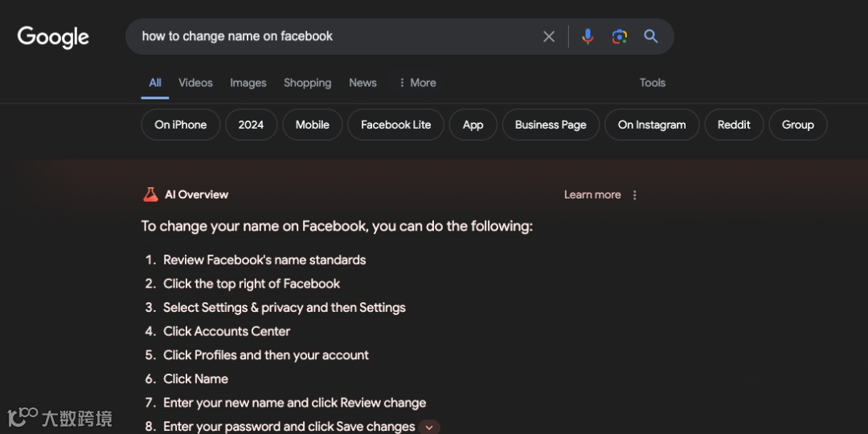
Task: Select the Facebook Lite suggestion chip
Action: 395,125
